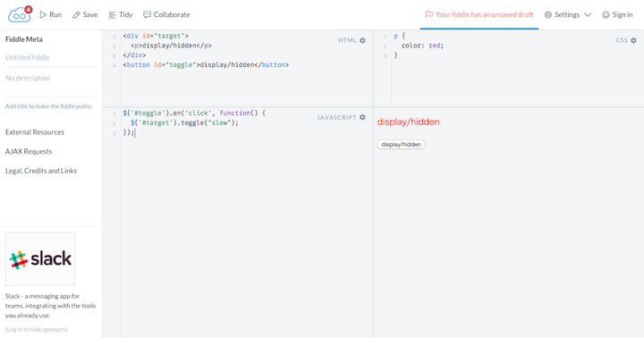Click the color: red; CSS line
Screen dimensions: 644x338
(x=422, y=46)
